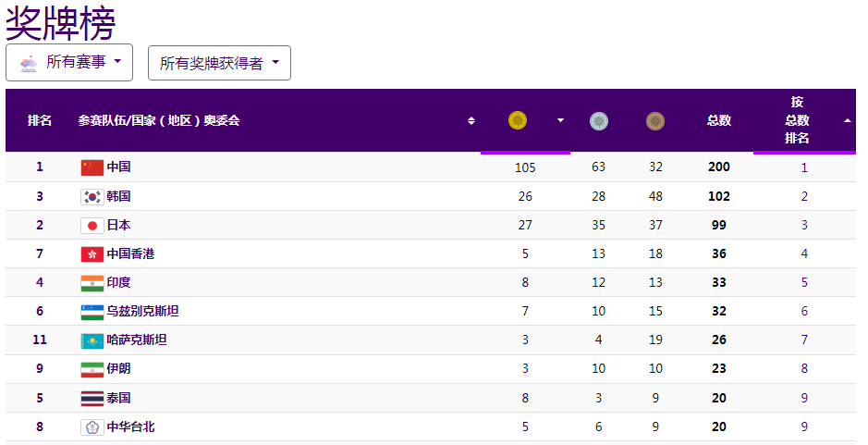
Task: Sort the table by 总数 header
Action: [719, 120]
